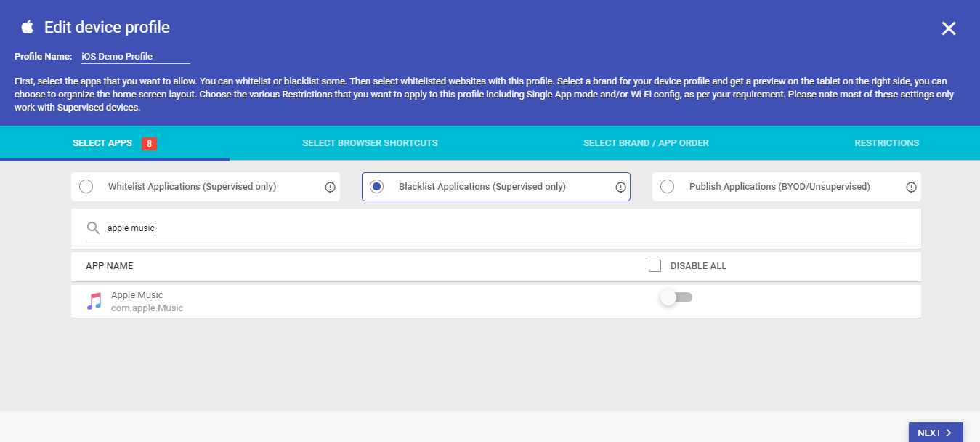This screenshot has width=980, height=442.
Task: Check the DISABLE ALL checkbox
Action: 655,265
